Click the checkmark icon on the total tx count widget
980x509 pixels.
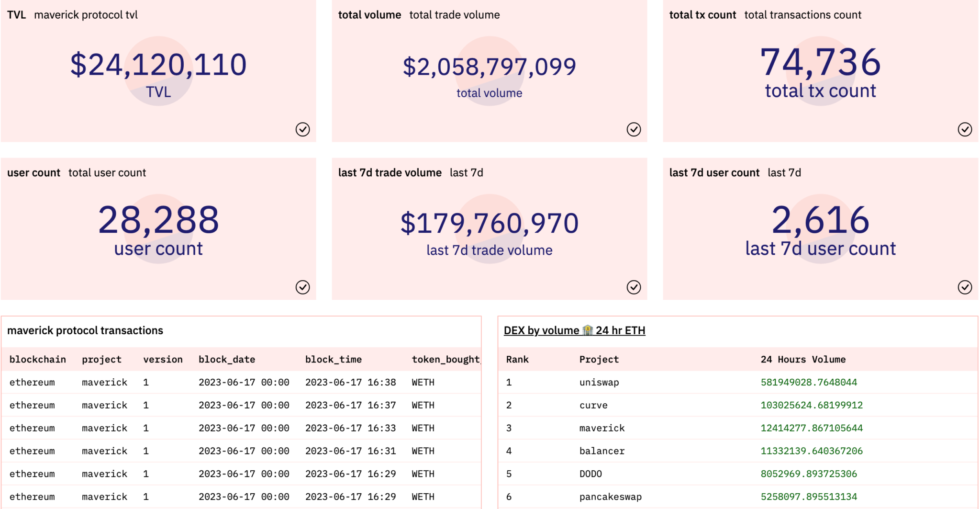click(965, 129)
